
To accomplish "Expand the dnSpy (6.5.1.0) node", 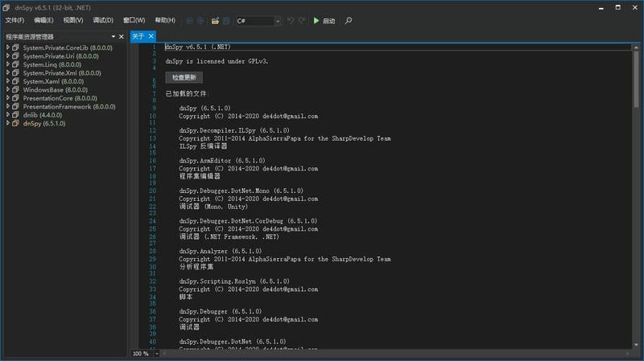I will (x=8, y=123).
